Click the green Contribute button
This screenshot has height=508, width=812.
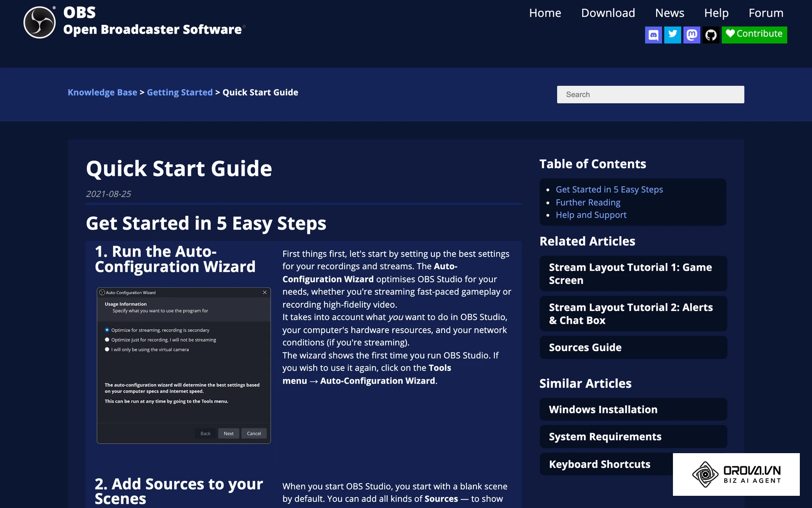tap(754, 35)
